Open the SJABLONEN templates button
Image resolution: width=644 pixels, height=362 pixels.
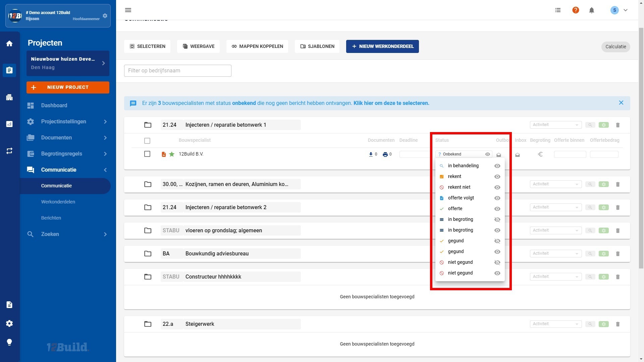point(317,47)
